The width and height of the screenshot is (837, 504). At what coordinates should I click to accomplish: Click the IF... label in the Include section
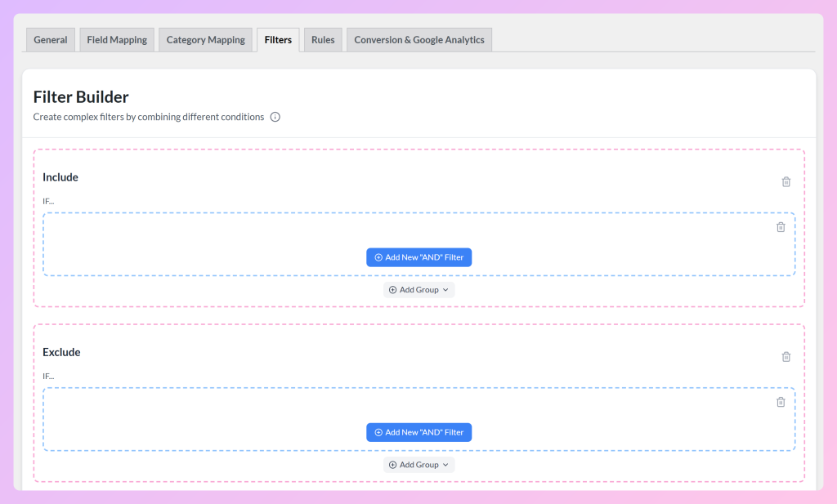[48, 201]
